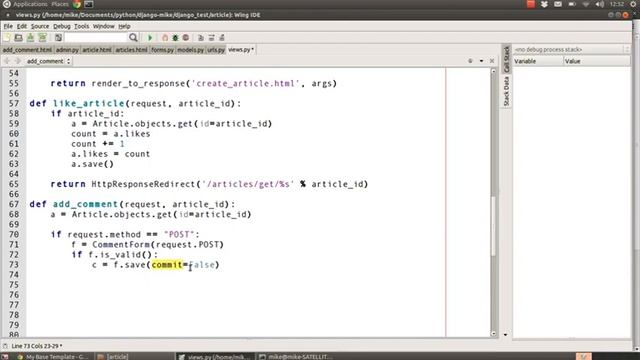
Task: Save all files with the toolbar icon
Action: click(42, 38)
